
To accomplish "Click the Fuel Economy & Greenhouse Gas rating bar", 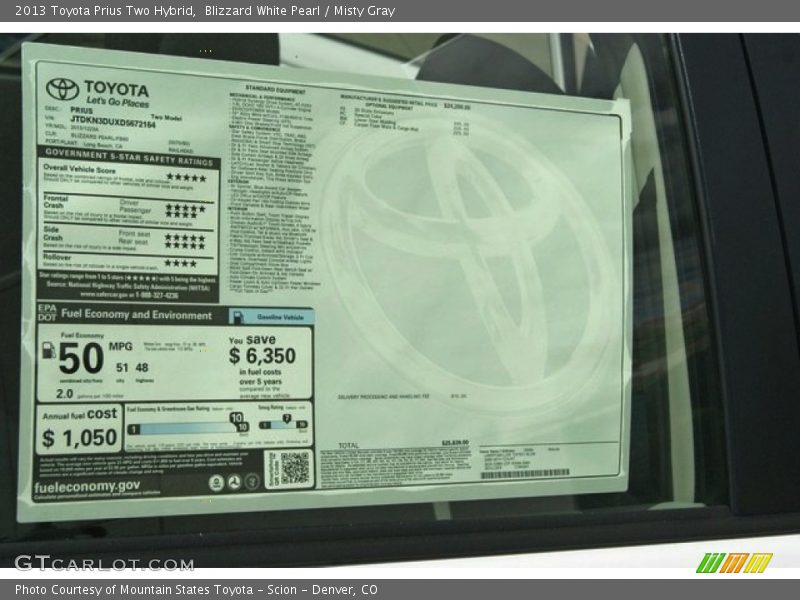I will click(185, 428).
